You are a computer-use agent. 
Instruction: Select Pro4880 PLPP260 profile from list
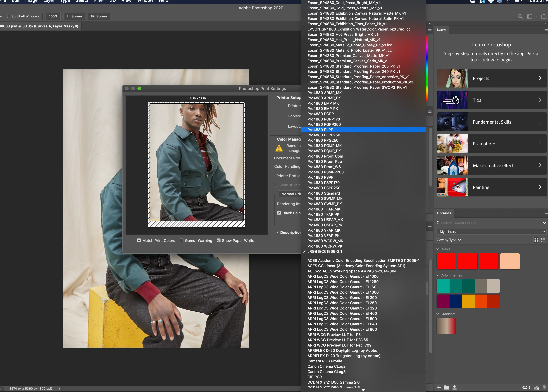pyautogui.click(x=324, y=135)
